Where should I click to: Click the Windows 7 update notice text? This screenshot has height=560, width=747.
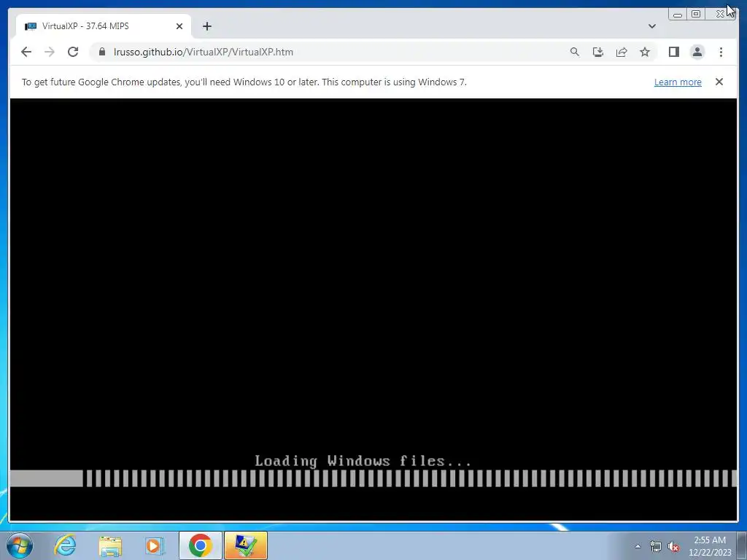coord(244,82)
